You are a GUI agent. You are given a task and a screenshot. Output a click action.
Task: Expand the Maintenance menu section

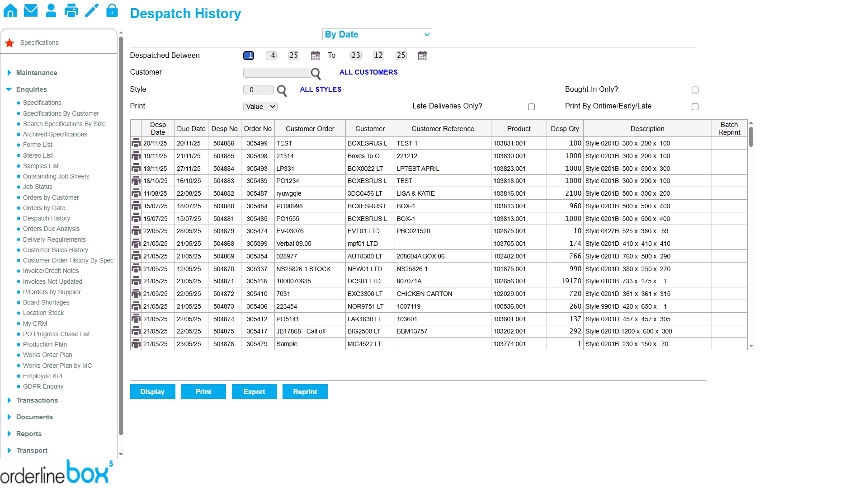(37, 73)
